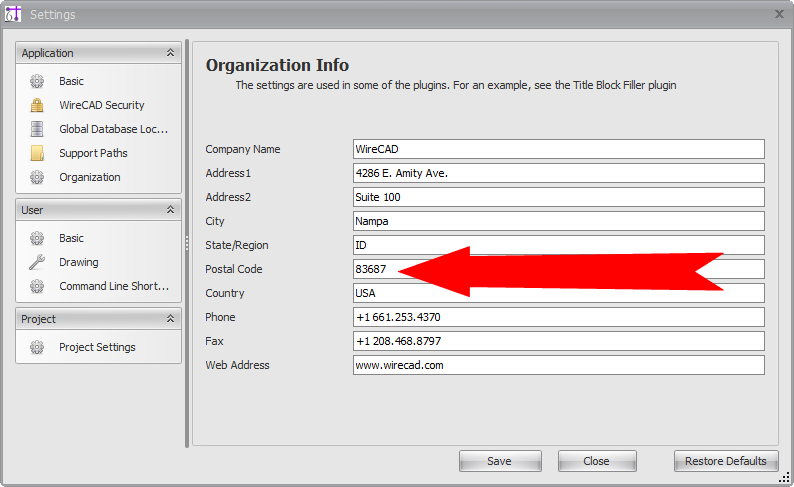Open Global Database Location settings
794x487 pixels.
click(113, 129)
